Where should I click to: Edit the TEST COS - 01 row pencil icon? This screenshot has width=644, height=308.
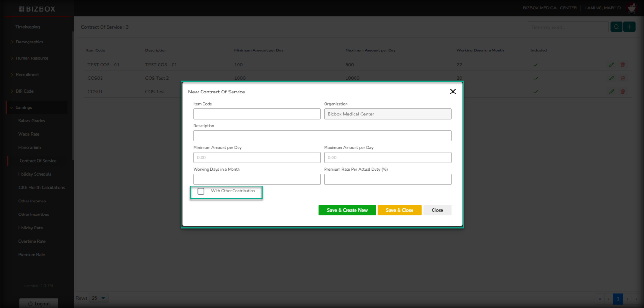point(611,65)
